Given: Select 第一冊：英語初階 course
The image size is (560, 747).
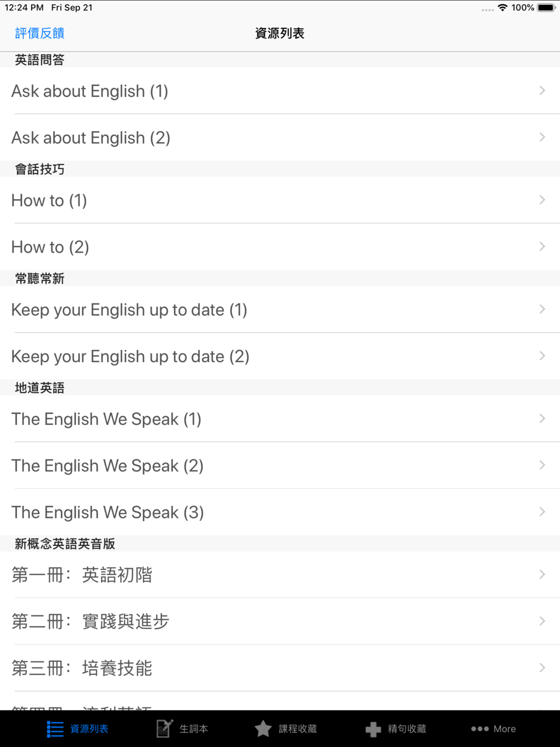Looking at the screenshot, I should [x=82, y=575].
